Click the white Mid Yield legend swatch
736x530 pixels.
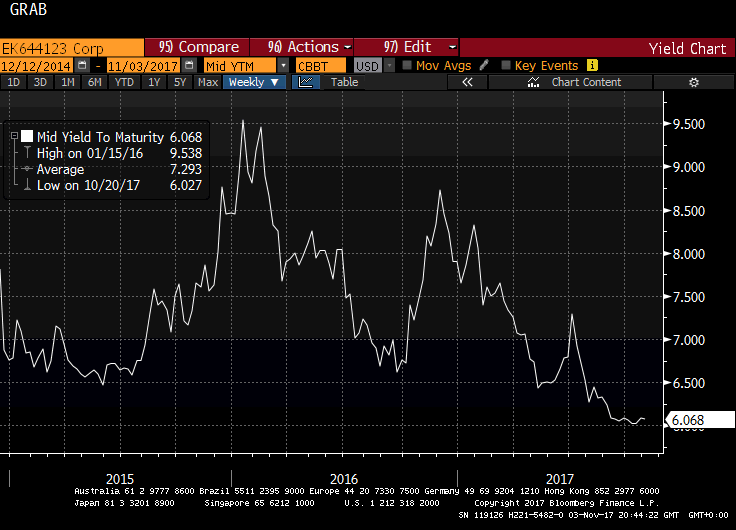[27, 137]
